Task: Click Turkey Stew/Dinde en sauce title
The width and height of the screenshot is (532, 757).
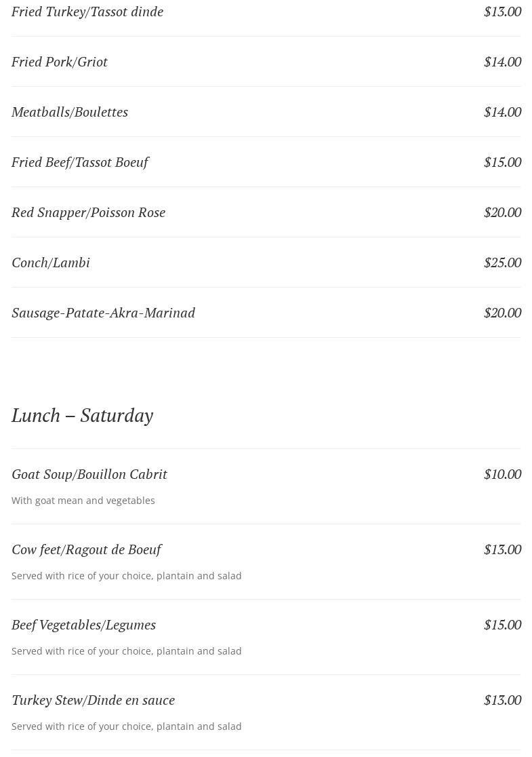Action: [x=93, y=700]
